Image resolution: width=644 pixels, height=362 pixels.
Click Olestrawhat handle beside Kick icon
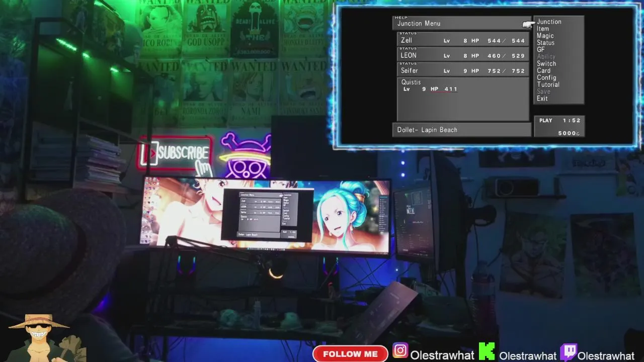click(528, 355)
